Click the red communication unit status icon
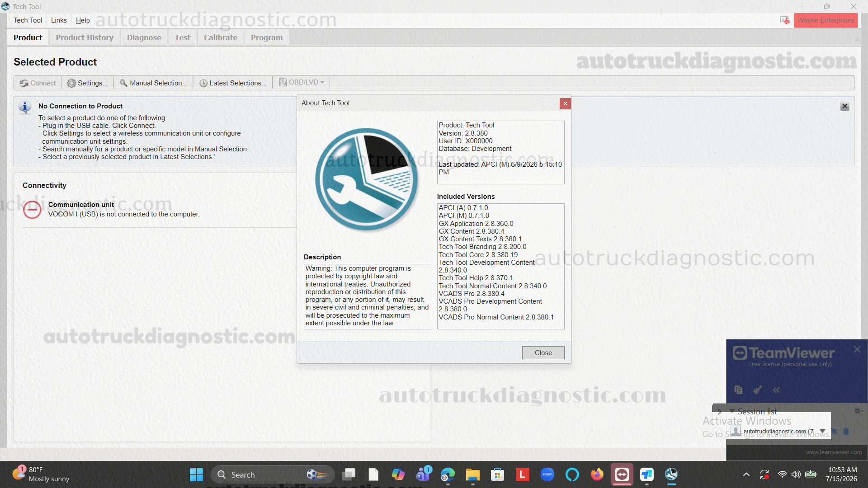Image resolution: width=868 pixels, height=488 pixels. tap(32, 210)
